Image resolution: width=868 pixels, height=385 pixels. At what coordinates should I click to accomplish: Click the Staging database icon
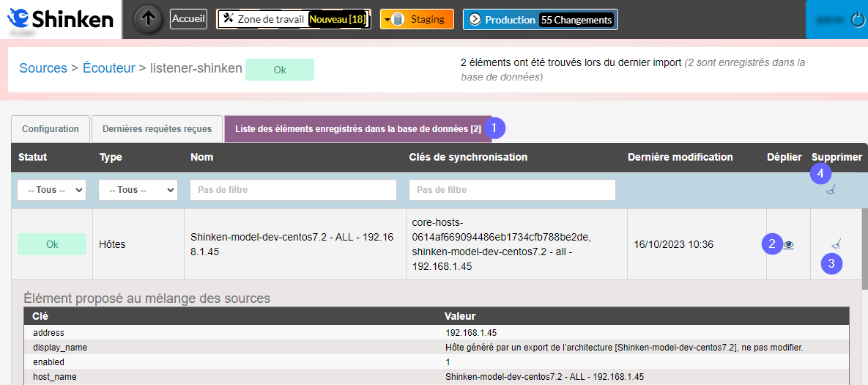tap(398, 19)
